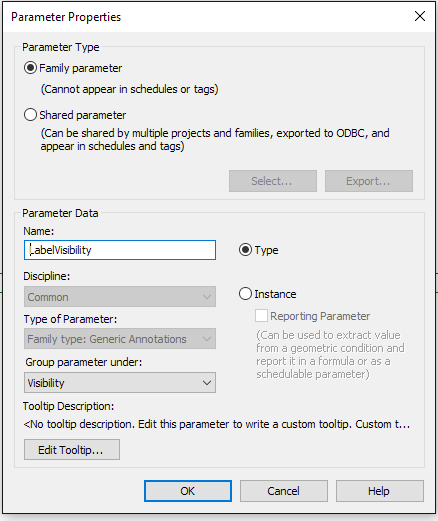Click the No tooltip description text

[217, 424]
